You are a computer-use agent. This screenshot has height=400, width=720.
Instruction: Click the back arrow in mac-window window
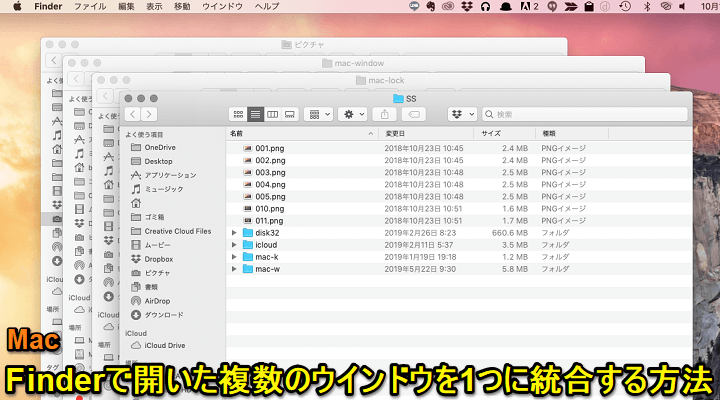(76, 79)
